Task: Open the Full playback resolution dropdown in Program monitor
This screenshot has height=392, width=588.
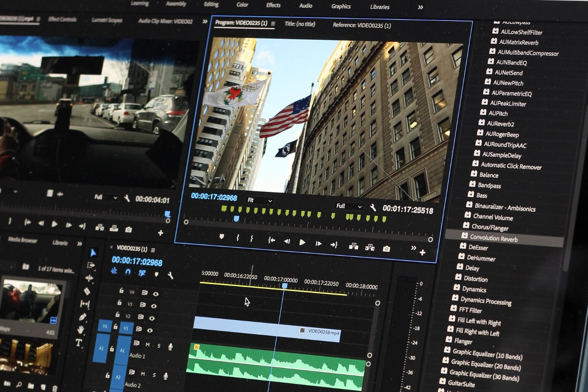Action: [x=349, y=206]
